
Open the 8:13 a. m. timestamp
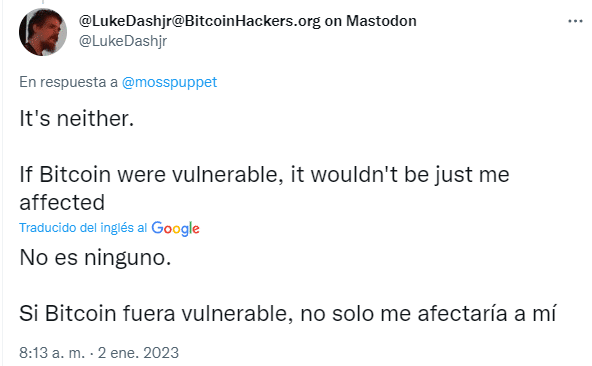point(52,353)
